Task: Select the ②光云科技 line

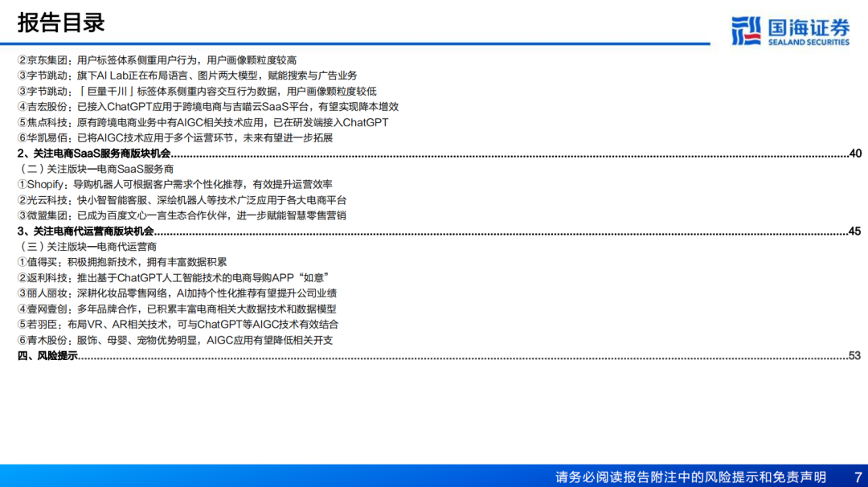Action: [x=182, y=200]
